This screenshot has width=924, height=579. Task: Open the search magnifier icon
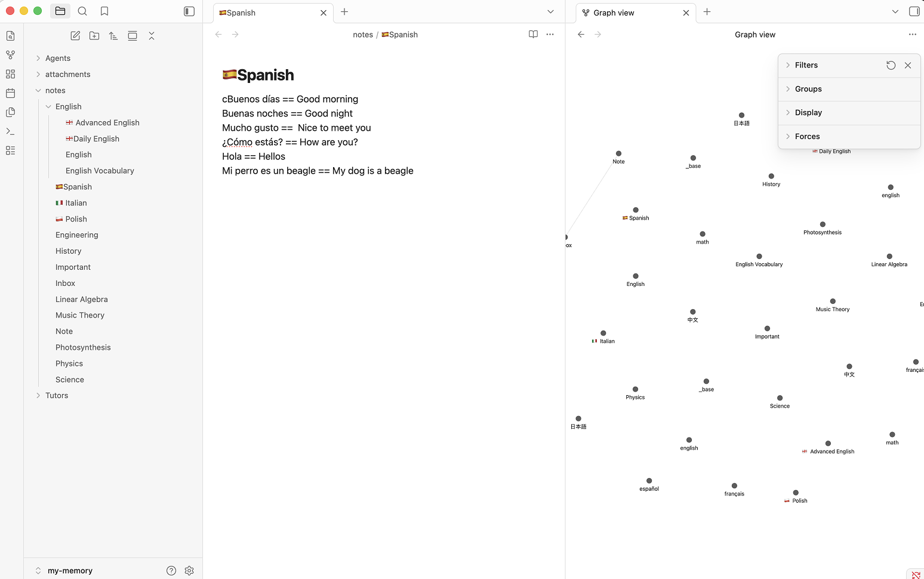[82, 11]
